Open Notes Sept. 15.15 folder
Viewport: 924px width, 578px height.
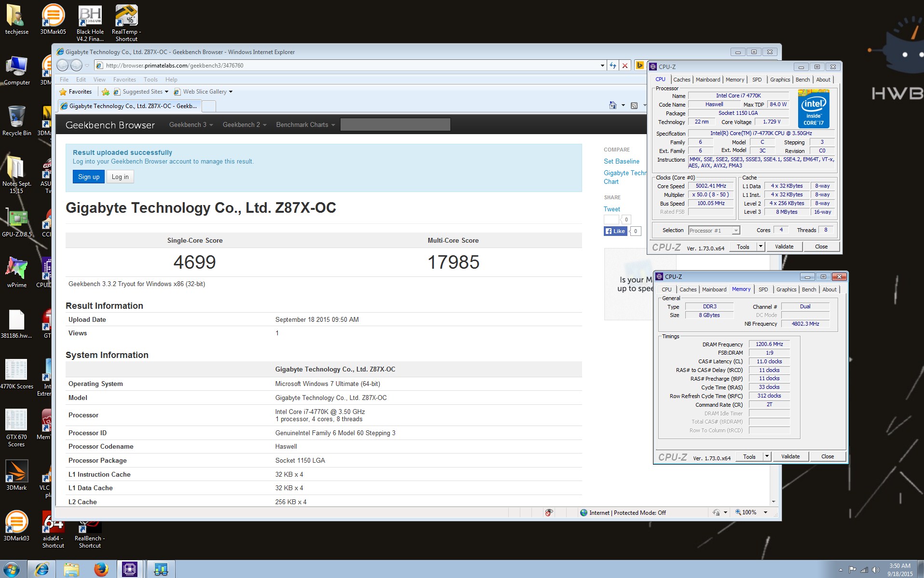(x=16, y=174)
